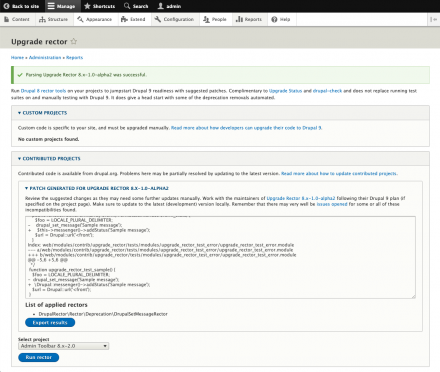Image resolution: width=440 pixels, height=372 pixels.
Task: Click the Export results button
Action: click(50, 322)
